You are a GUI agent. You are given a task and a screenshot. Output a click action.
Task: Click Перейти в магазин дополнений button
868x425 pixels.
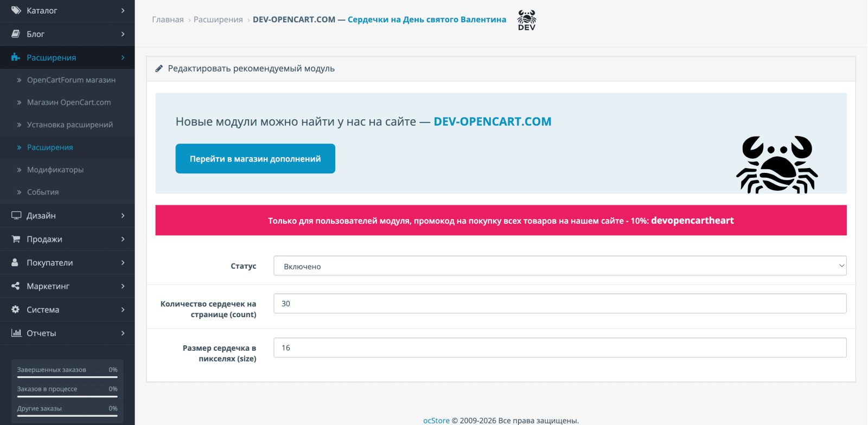pyautogui.click(x=255, y=158)
